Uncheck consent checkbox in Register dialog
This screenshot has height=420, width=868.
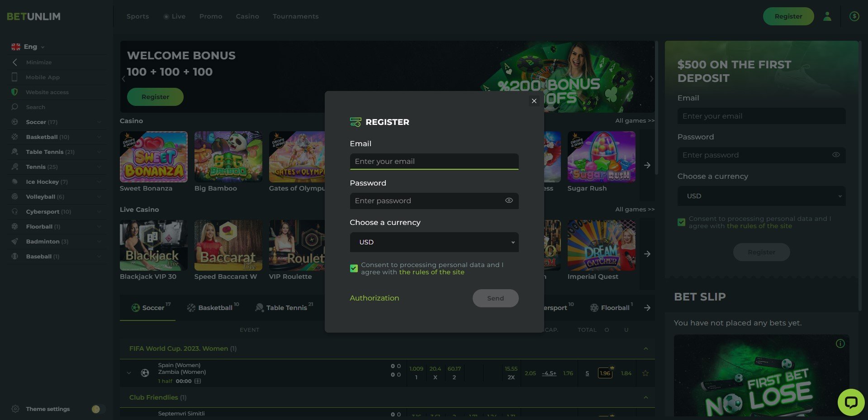(x=354, y=268)
